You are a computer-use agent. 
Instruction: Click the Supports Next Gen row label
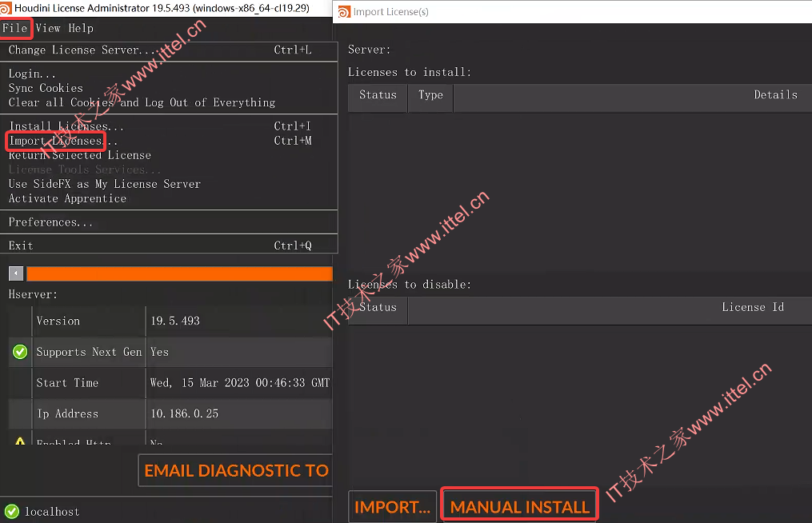pos(89,352)
